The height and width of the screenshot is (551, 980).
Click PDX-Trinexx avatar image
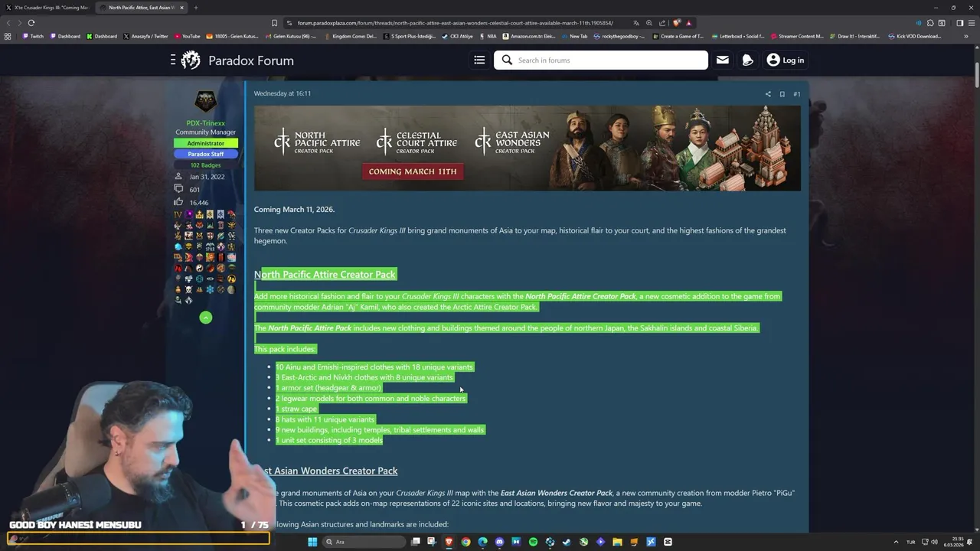tap(205, 102)
